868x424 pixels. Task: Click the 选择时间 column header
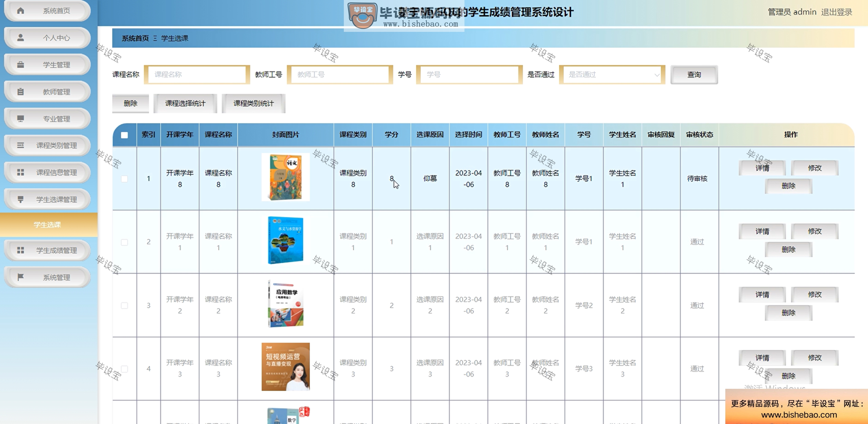[x=468, y=135]
